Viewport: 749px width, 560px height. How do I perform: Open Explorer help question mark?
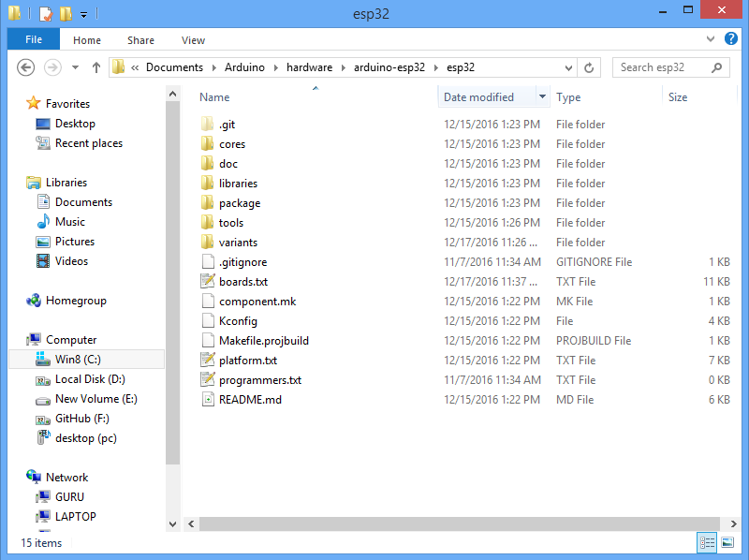(731, 38)
